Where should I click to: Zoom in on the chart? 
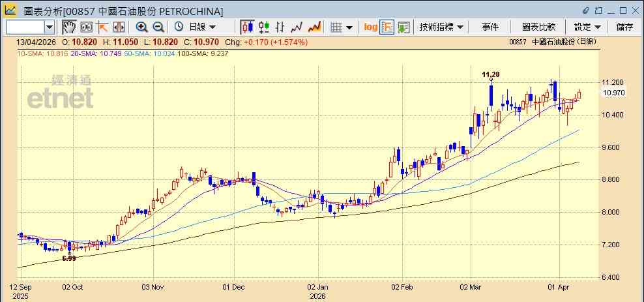click(141, 27)
